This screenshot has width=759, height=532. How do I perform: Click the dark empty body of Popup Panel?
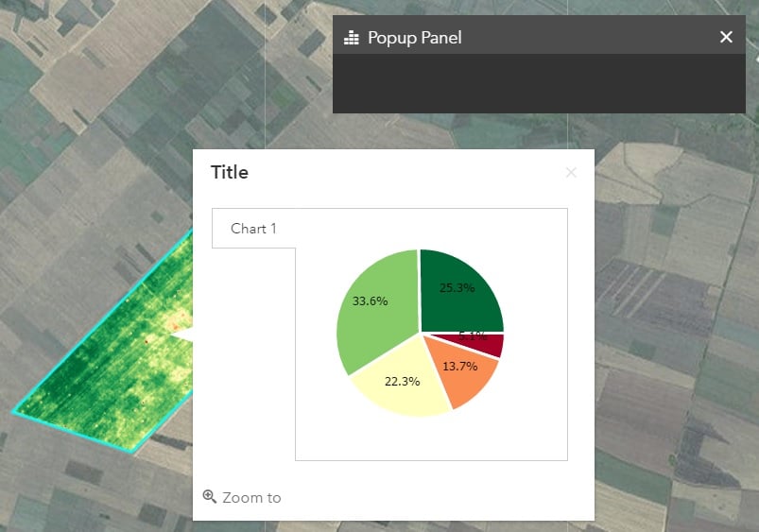(x=539, y=83)
